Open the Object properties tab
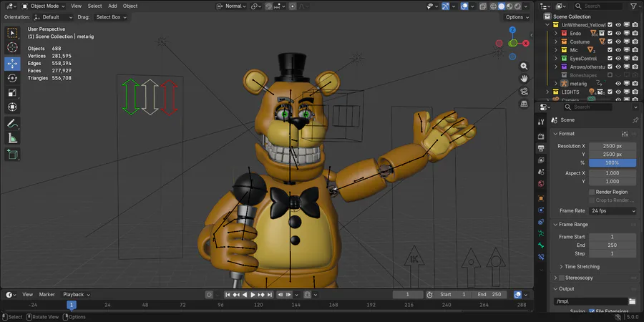The image size is (644, 322). pos(542,198)
